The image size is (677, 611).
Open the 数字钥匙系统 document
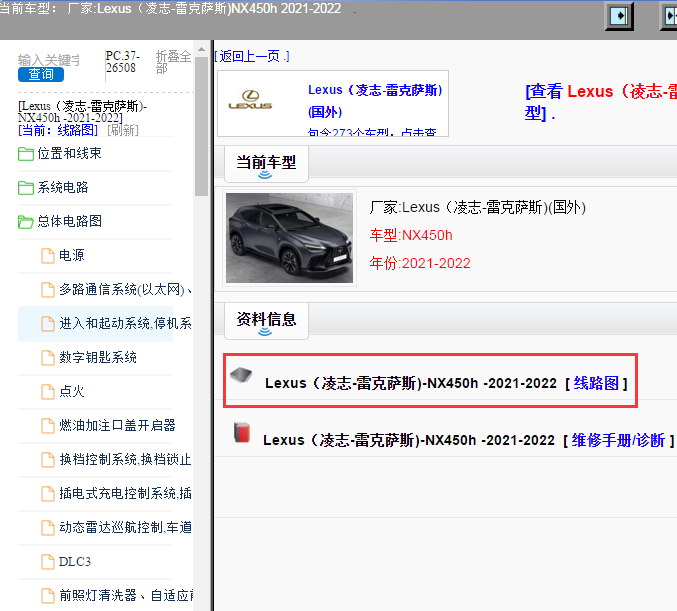(98, 357)
